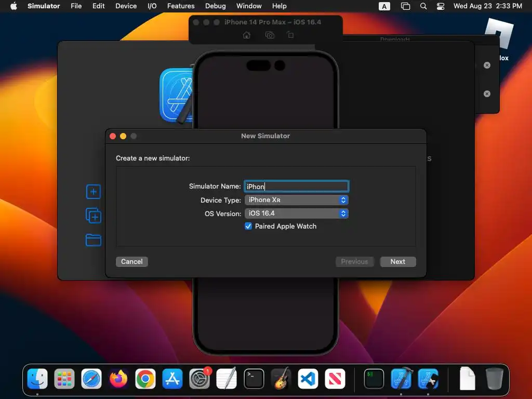The width and height of the screenshot is (532, 399).
Task: Click the Cancel button
Action: point(131,262)
